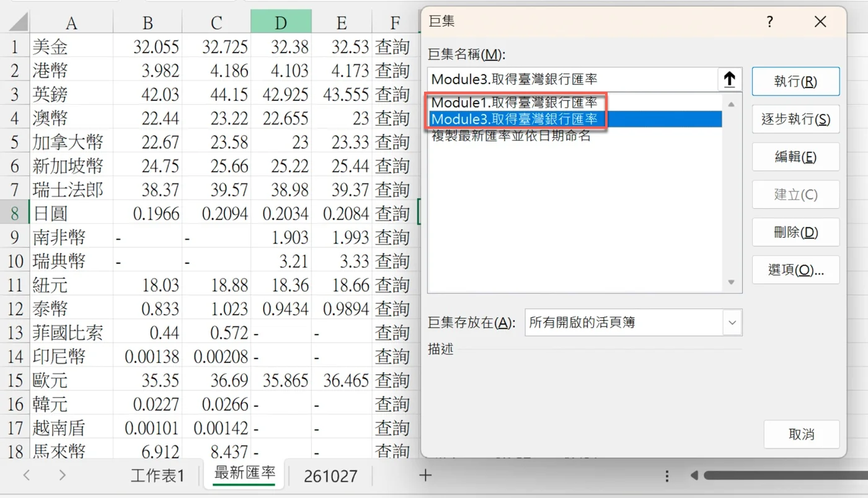Go to next sheet with right arrow
The image size is (868, 498).
click(x=62, y=476)
